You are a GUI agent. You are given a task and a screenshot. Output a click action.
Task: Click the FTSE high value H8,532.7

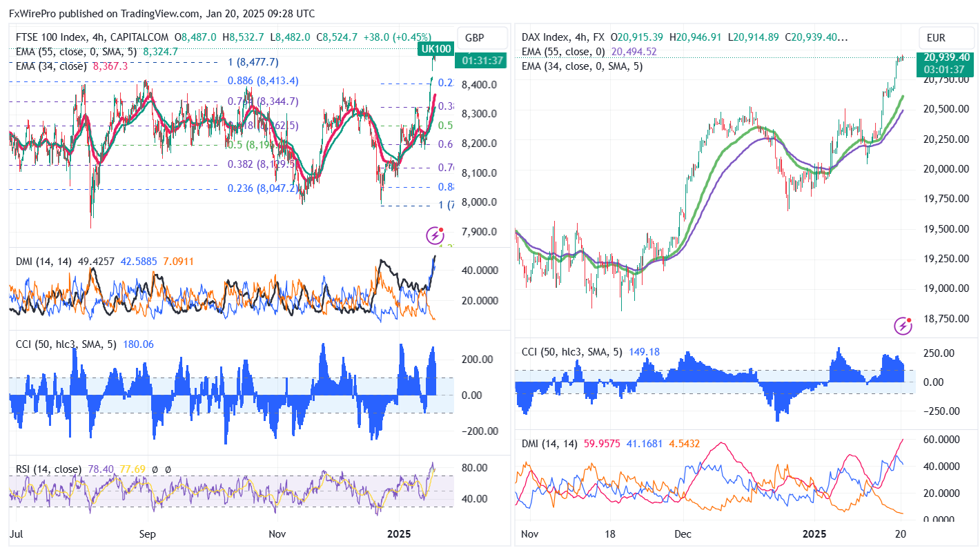coord(244,37)
